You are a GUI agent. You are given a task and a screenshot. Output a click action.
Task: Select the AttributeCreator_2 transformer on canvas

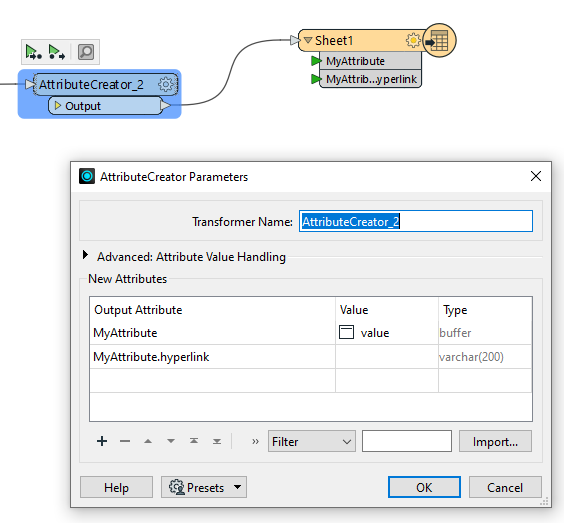[x=91, y=85]
